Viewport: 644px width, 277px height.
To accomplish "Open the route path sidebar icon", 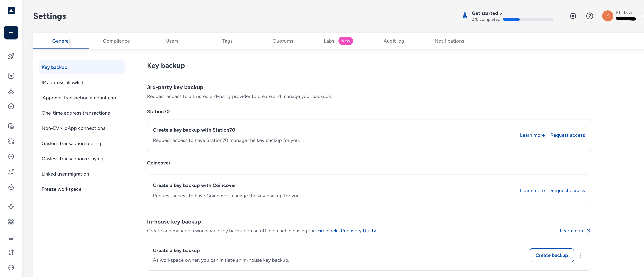I will coord(11,172).
